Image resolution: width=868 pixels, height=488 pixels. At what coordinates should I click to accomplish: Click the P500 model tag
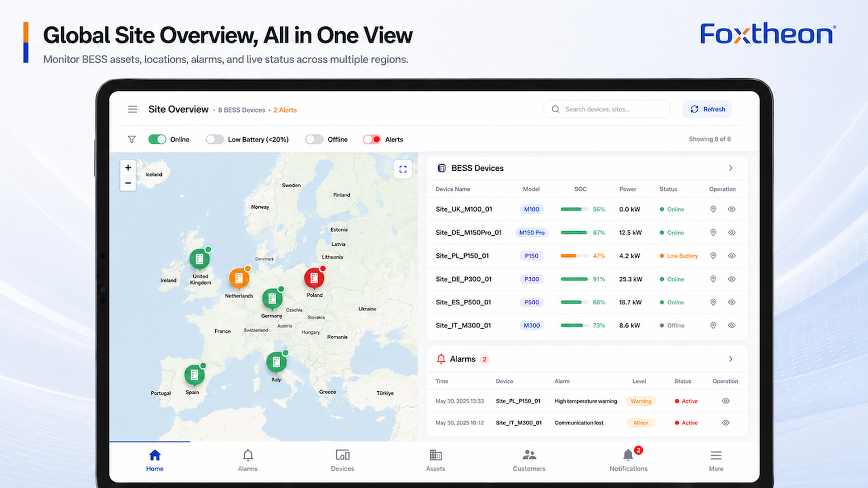(x=532, y=302)
